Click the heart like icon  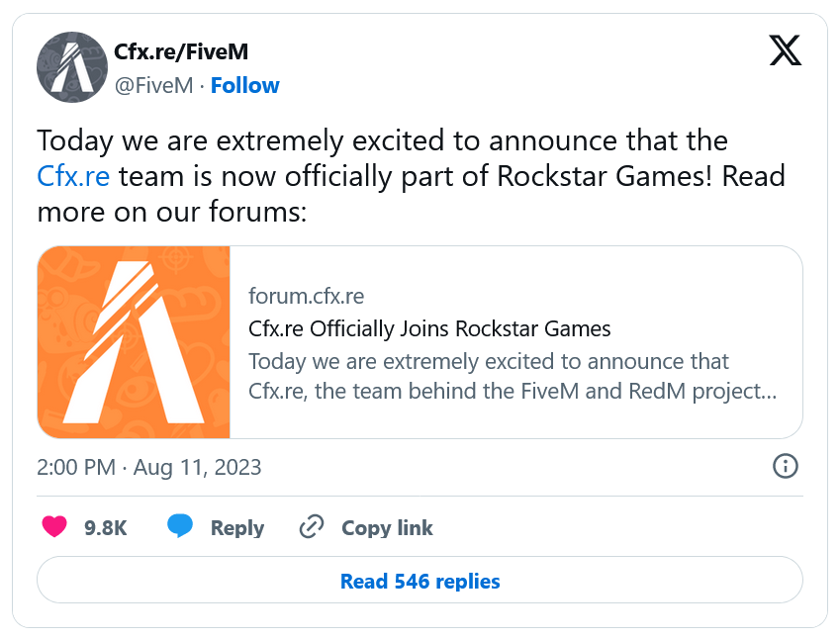tap(55, 527)
